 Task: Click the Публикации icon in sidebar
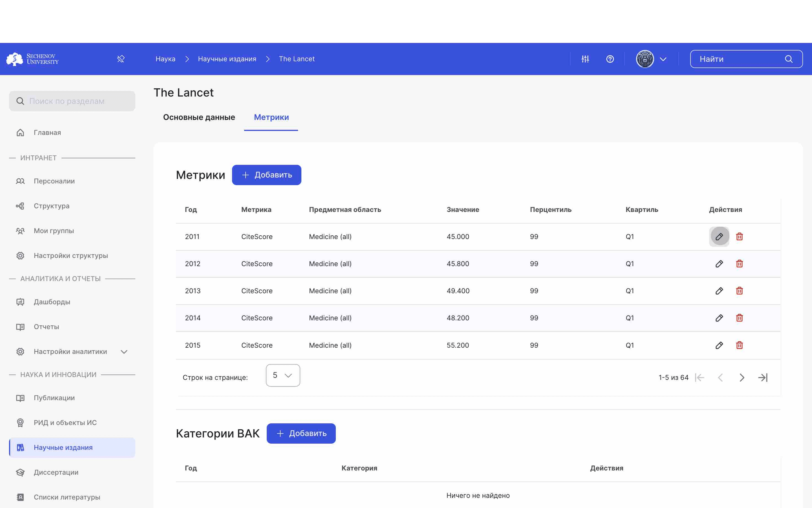20,398
